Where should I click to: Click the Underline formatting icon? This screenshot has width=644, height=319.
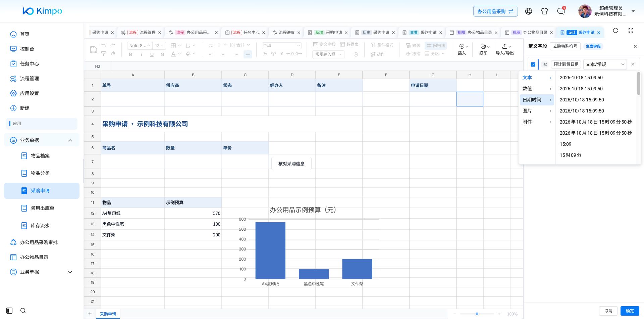[152, 54]
